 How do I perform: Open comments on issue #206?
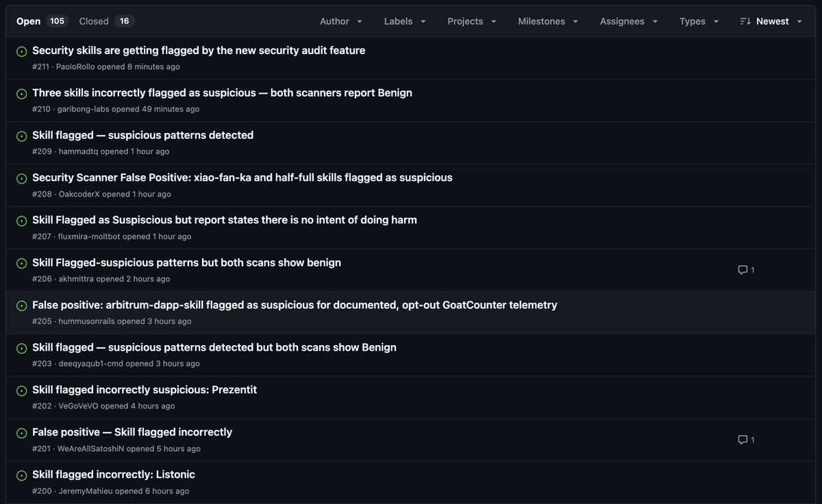tap(746, 270)
